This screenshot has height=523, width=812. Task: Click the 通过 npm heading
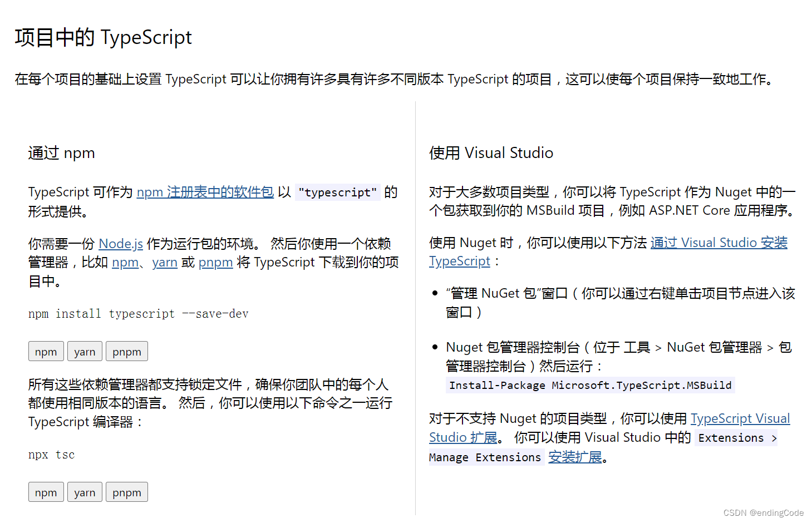click(x=62, y=153)
